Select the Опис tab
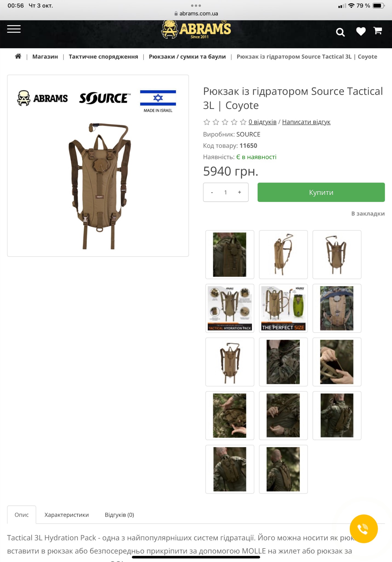 tap(22, 515)
